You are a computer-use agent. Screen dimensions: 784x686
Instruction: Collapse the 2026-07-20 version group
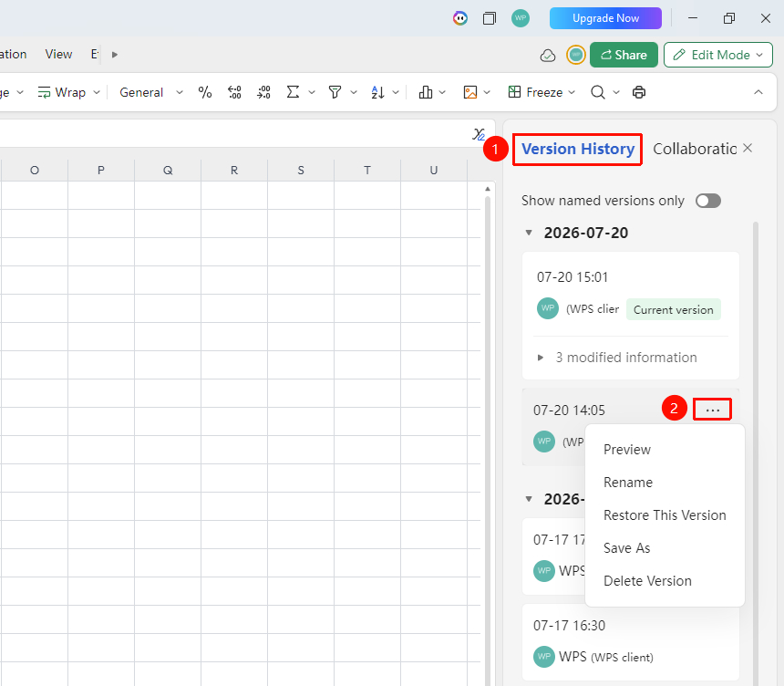tap(529, 233)
